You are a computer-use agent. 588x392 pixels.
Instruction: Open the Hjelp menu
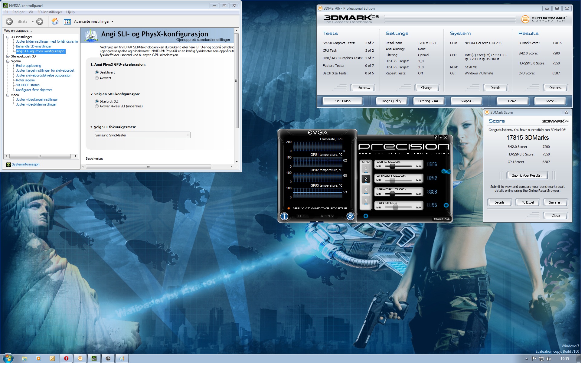[x=70, y=12]
